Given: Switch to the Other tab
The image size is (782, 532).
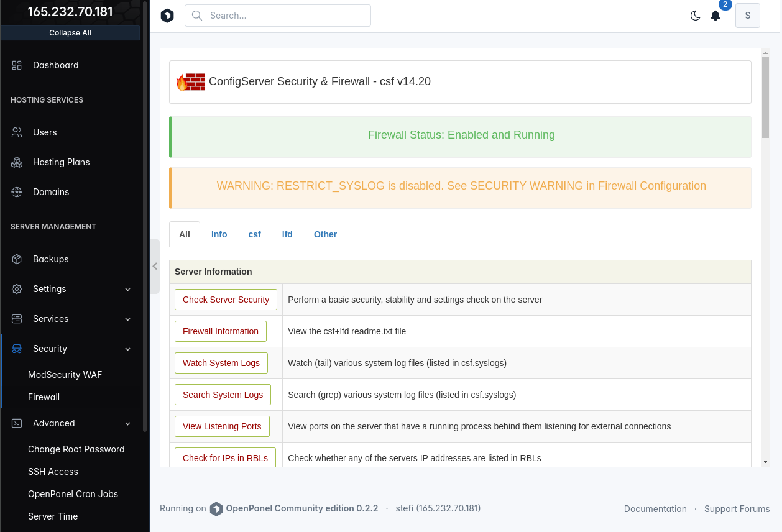Looking at the screenshot, I should [325, 234].
